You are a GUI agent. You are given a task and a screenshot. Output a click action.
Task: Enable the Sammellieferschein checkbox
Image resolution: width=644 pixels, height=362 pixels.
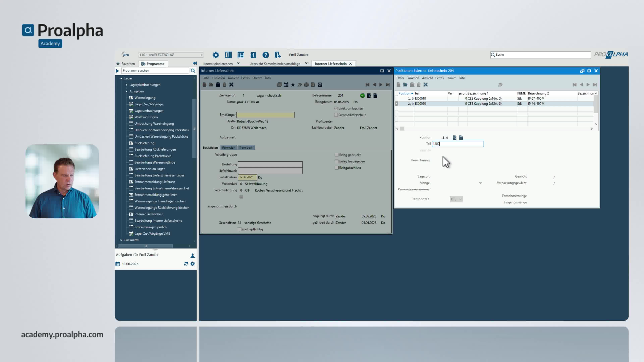pyautogui.click(x=336, y=115)
